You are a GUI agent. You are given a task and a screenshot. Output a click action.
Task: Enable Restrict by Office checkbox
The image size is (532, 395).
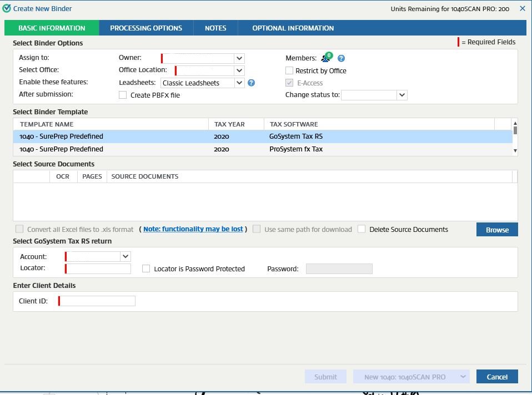[x=289, y=70]
